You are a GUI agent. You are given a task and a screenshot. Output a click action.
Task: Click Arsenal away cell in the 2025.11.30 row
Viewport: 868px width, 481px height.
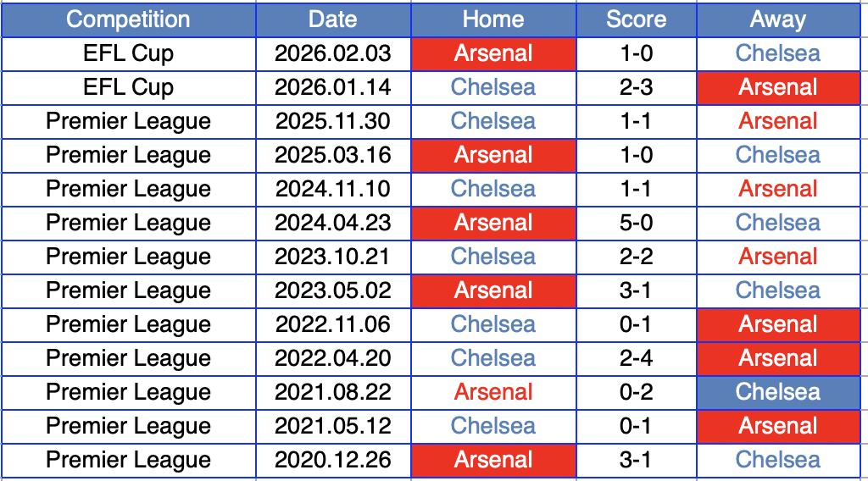(x=777, y=121)
